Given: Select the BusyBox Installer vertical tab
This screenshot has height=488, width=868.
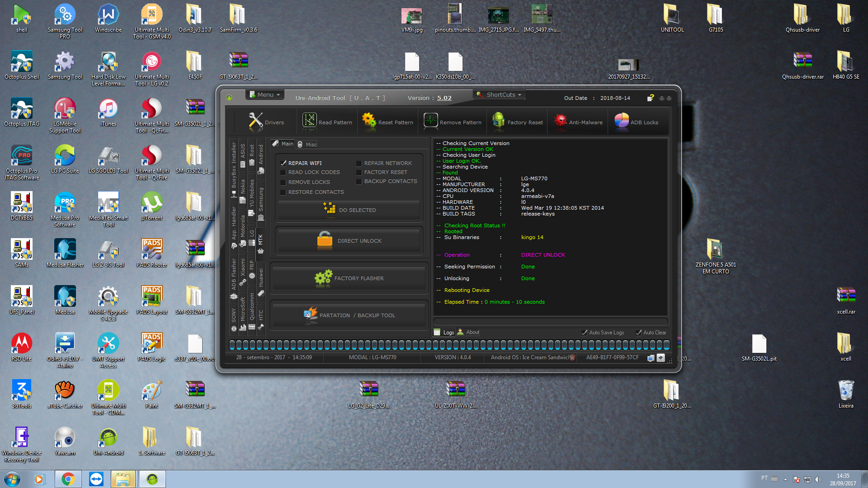Looking at the screenshot, I should click(234, 170).
